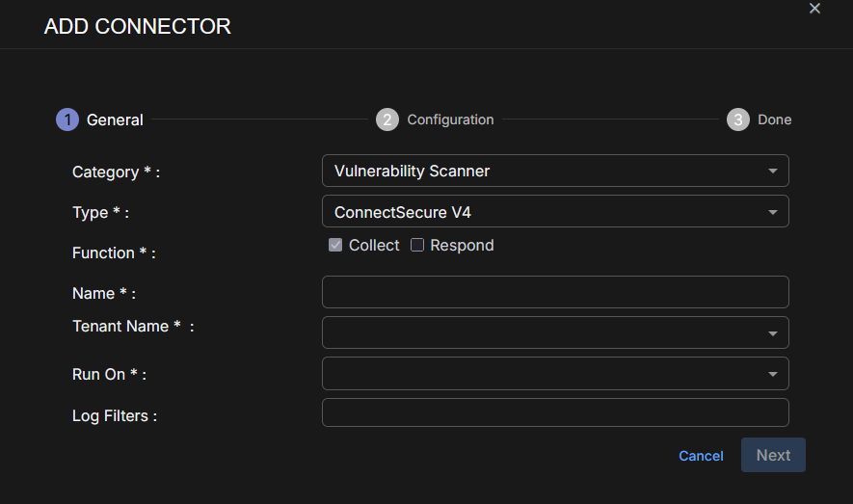Enable the Respond function checkbox
This screenshot has width=853, height=504.
(x=417, y=245)
